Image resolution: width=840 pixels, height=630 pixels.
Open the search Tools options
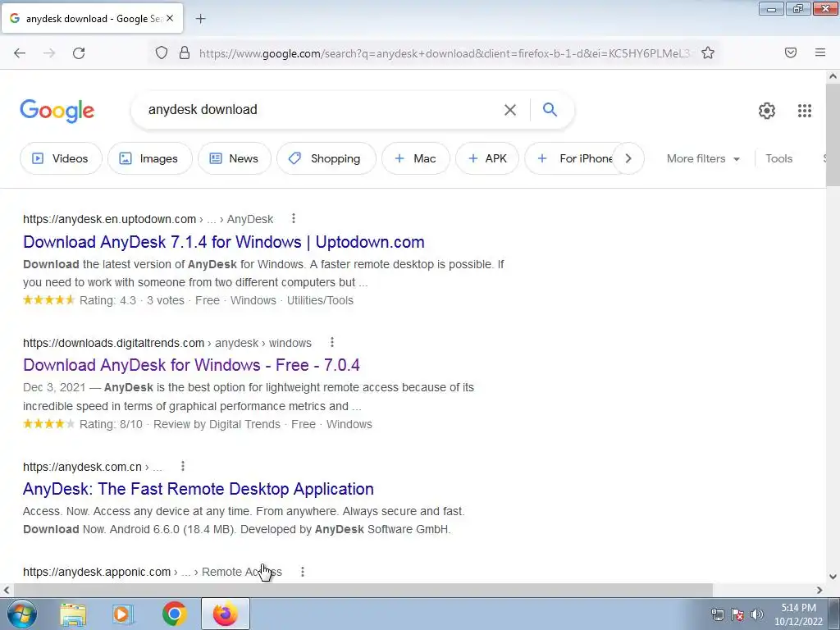pos(778,158)
